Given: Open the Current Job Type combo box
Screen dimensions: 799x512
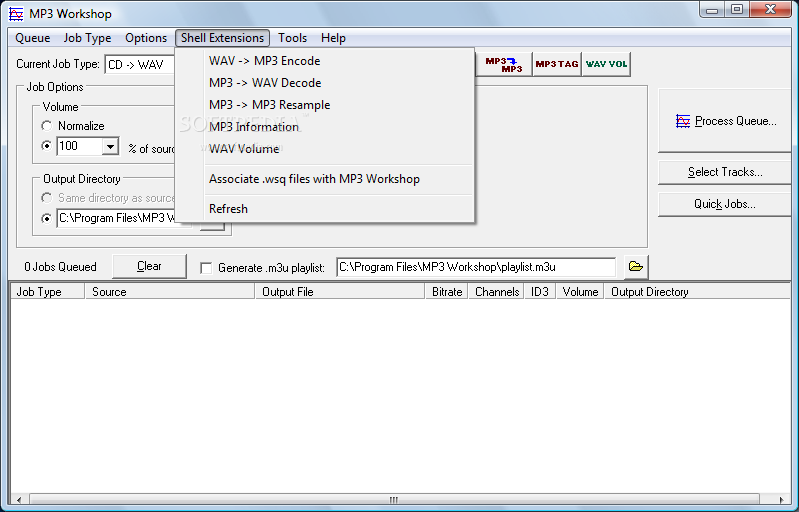Looking at the screenshot, I should 140,65.
